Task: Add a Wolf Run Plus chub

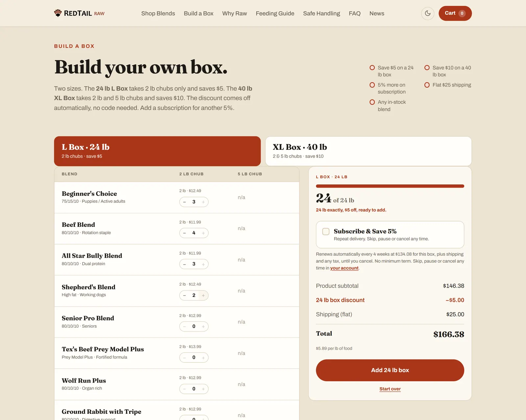Action: (x=203, y=389)
